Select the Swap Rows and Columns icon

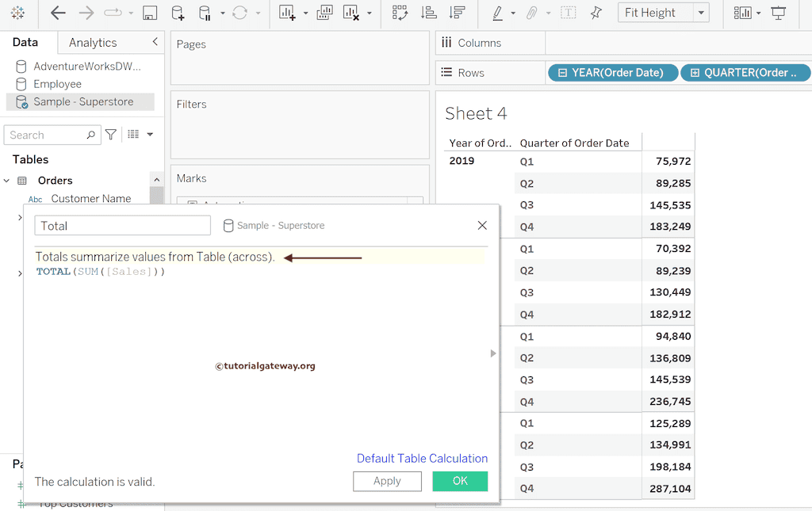pos(400,13)
